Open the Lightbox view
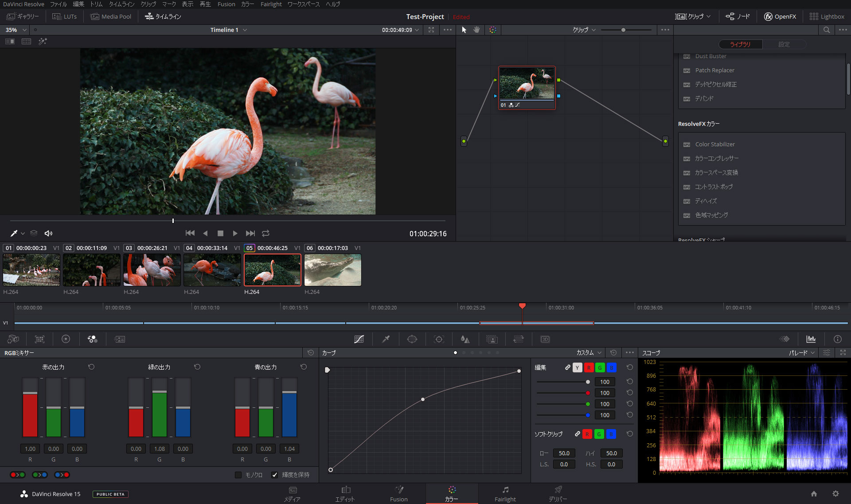The height and width of the screenshot is (504, 851). pos(827,16)
